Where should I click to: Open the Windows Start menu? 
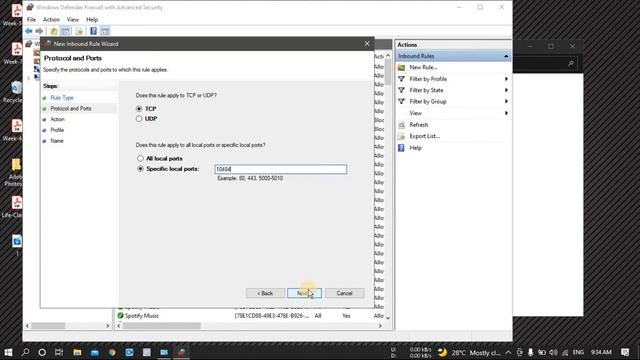coord(8,352)
